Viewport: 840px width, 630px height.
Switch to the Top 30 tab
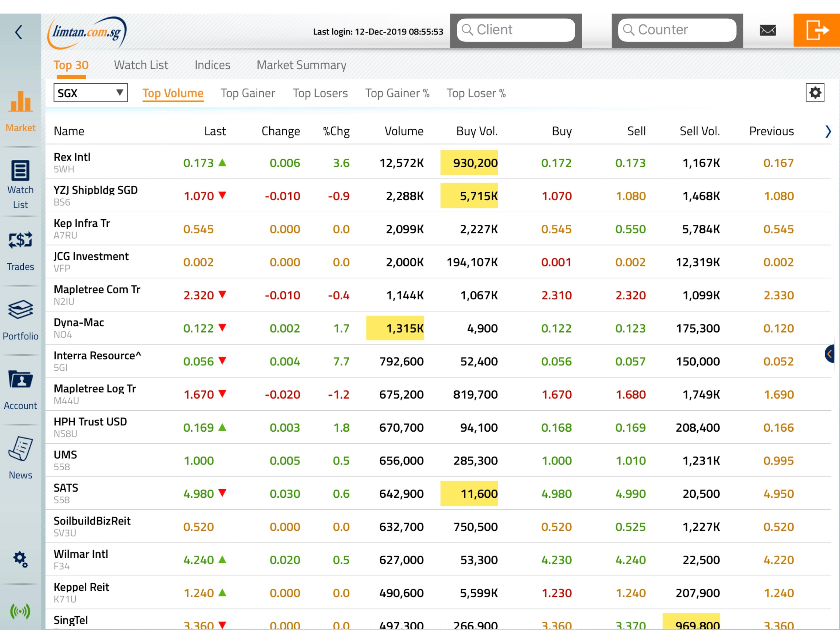[71, 65]
